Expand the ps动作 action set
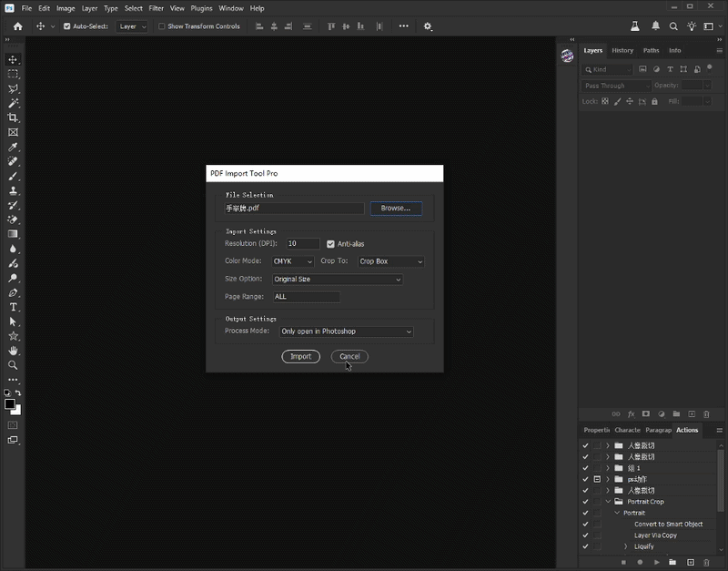 coord(608,479)
